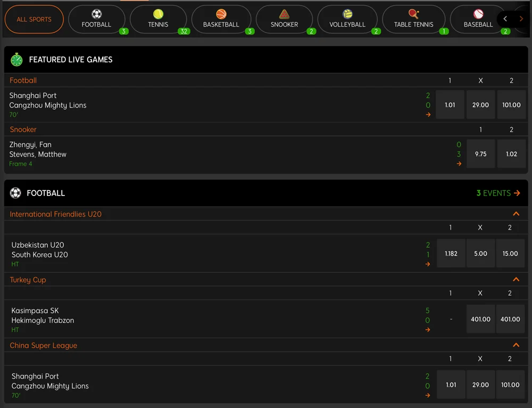Collapse the Turkey Cup section
The height and width of the screenshot is (408, 532).
point(516,280)
